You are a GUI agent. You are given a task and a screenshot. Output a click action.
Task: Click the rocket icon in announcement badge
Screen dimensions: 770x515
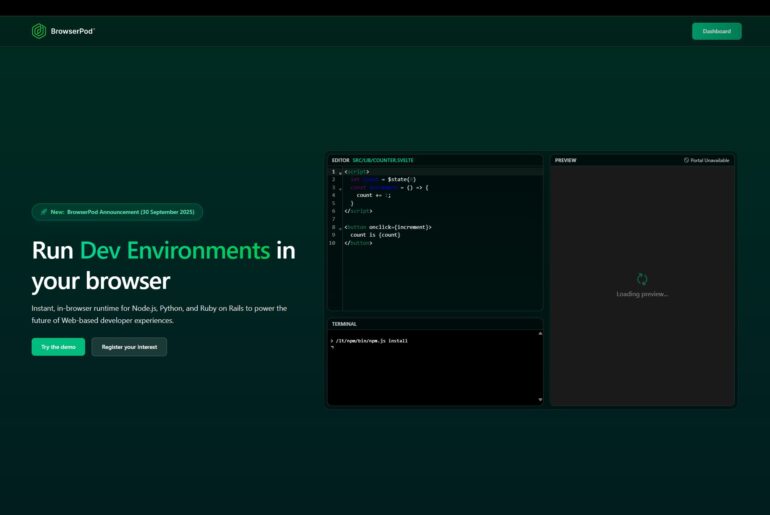click(x=43, y=212)
